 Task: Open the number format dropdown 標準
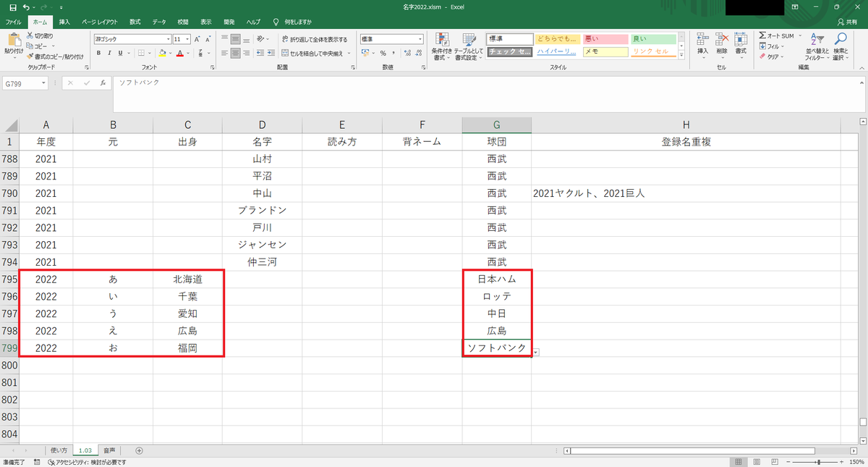pos(420,39)
